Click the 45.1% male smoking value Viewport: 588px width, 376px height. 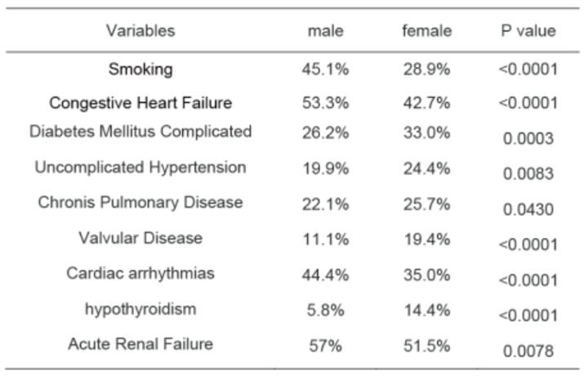(326, 69)
